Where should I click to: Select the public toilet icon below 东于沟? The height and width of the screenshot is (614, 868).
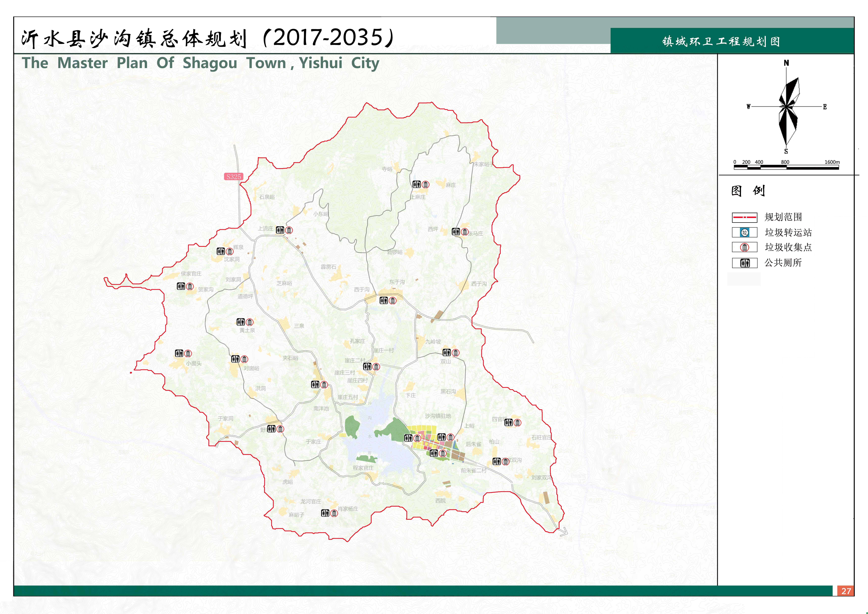click(384, 300)
